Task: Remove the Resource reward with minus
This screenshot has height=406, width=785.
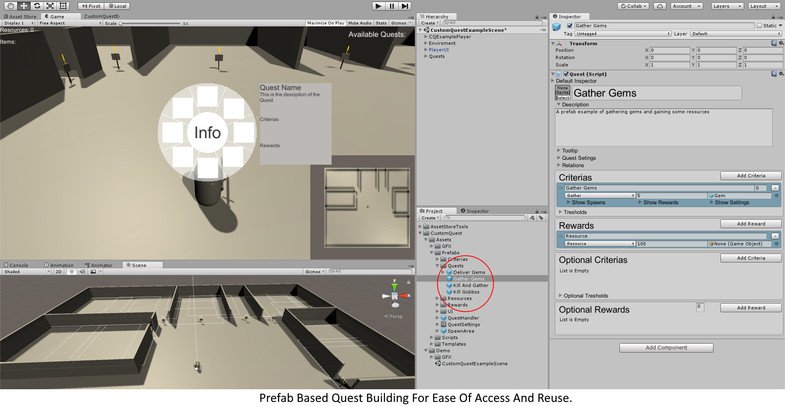Action: pyautogui.click(x=775, y=236)
